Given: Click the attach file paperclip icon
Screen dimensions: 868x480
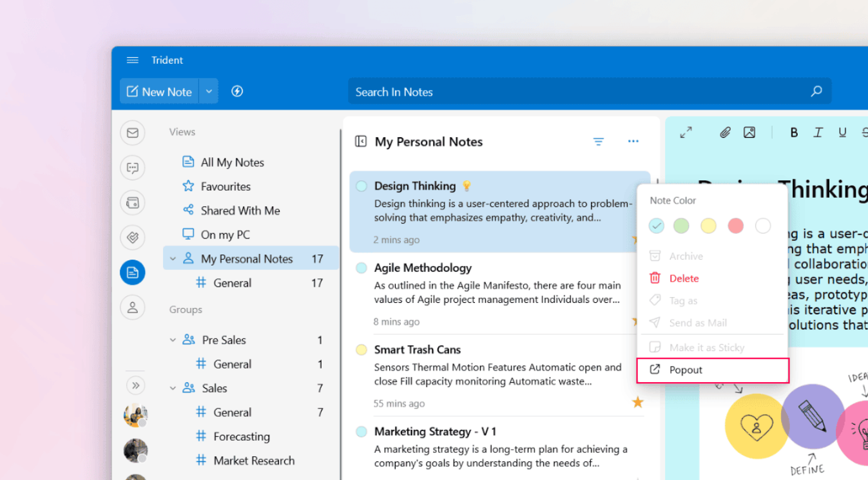Looking at the screenshot, I should 725,132.
